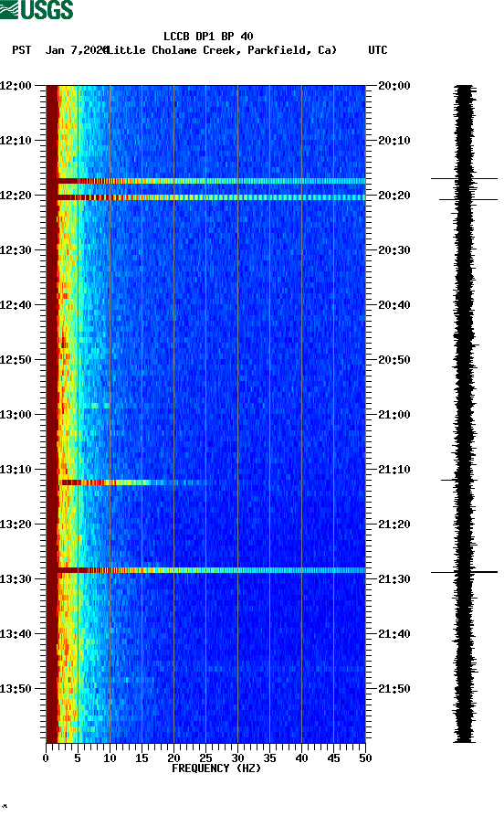Click the 20:30 UTC time label
504x816 pixels.
[x=394, y=249]
